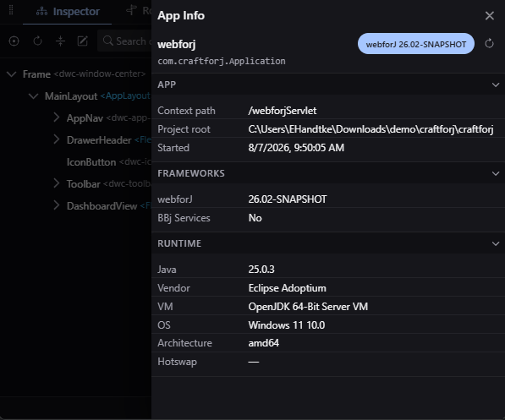Open the Inspector tab
The image size is (505, 420).
click(x=68, y=12)
